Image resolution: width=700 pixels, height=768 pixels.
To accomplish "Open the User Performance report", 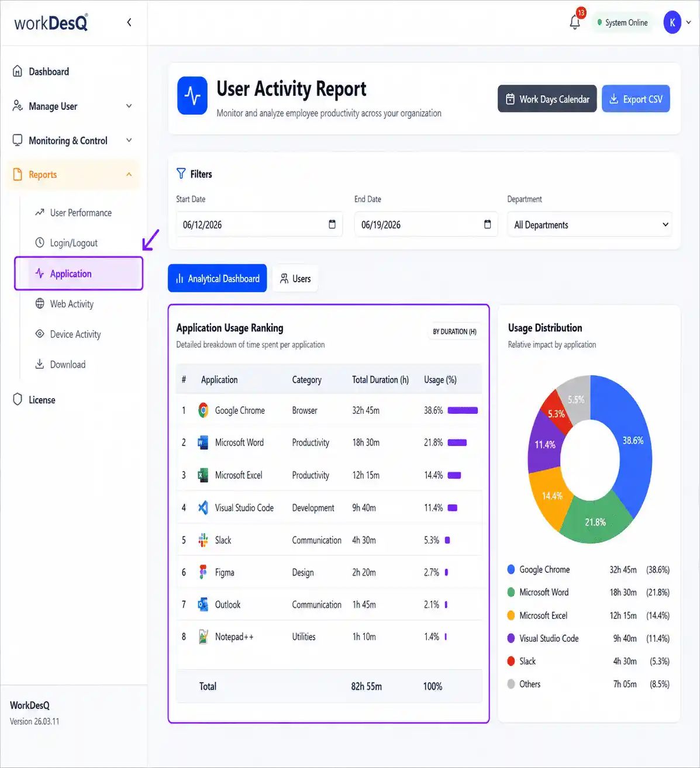I will coord(81,213).
